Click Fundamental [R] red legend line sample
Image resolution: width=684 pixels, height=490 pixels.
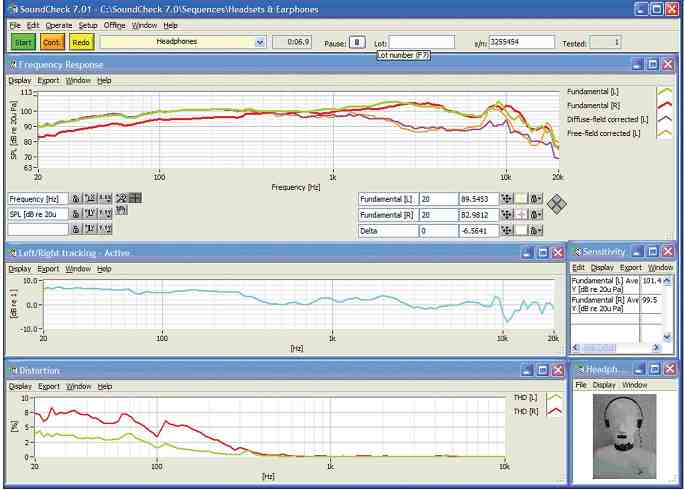coord(664,105)
